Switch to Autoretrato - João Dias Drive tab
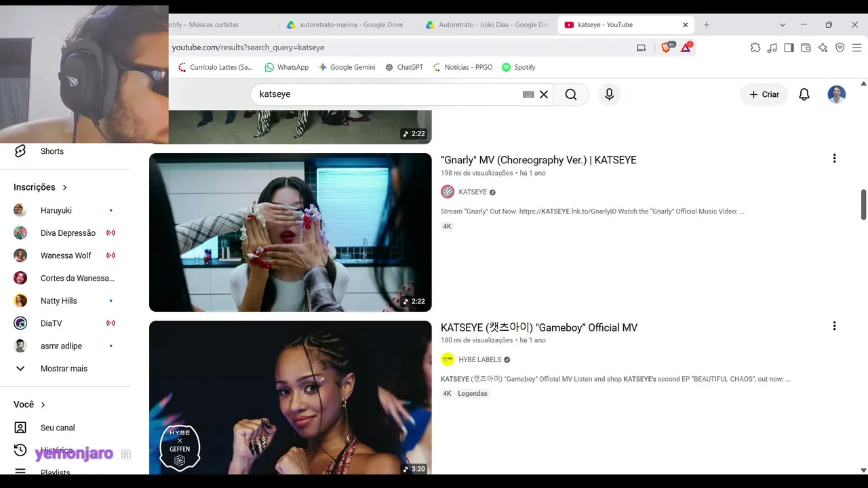868x488 pixels. pyautogui.click(x=487, y=24)
